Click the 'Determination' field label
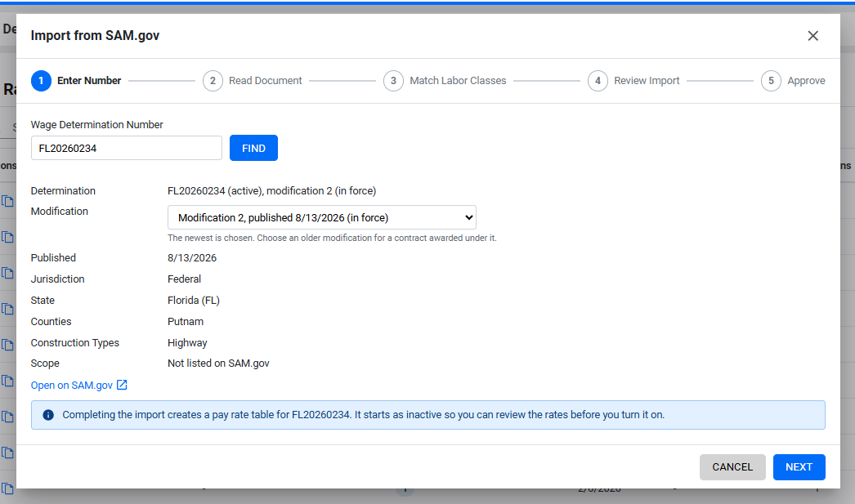The height and width of the screenshot is (504, 855). coord(63,190)
